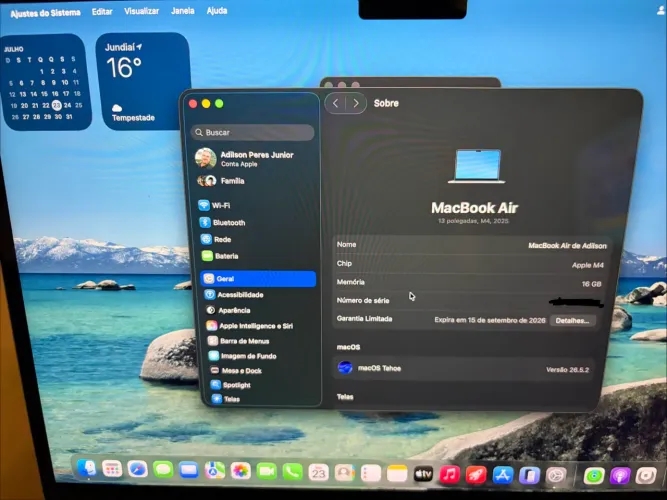This screenshot has height=500, width=667.
Task: Open Finder from the Dock
Action: 87,468
